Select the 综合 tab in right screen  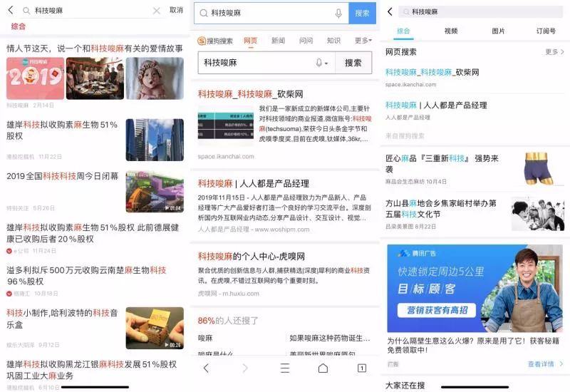coord(403,31)
